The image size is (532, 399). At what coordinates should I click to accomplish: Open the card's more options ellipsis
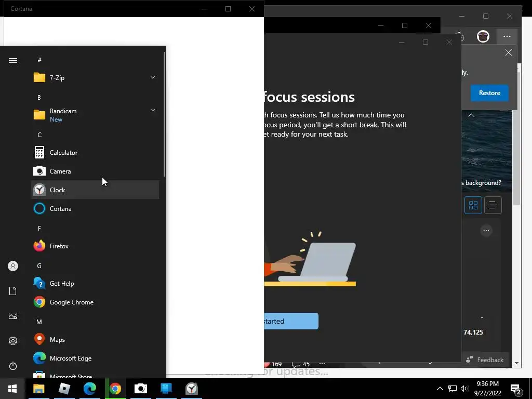coord(486,231)
